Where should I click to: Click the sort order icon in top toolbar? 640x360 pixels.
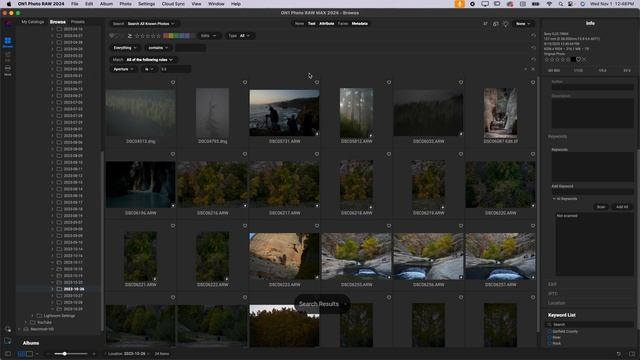(485, 24)
